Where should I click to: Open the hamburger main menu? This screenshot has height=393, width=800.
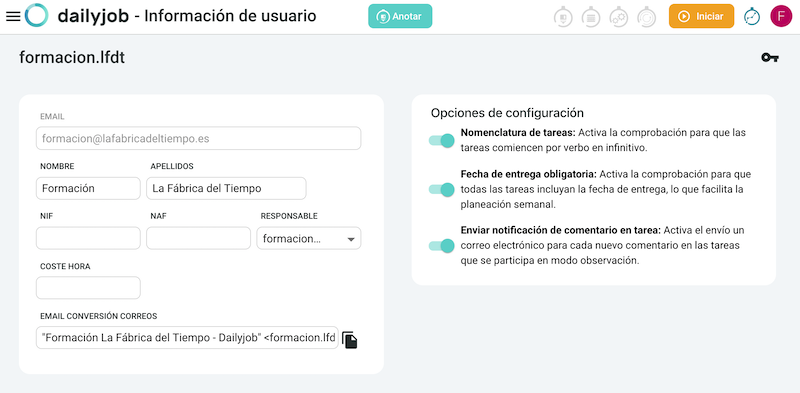[x=13, y=16]
